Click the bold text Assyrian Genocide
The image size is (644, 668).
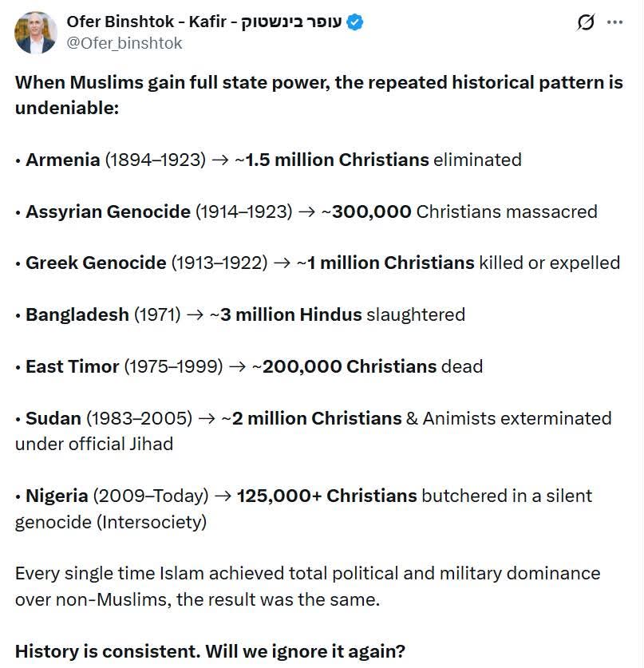(108, 211)
